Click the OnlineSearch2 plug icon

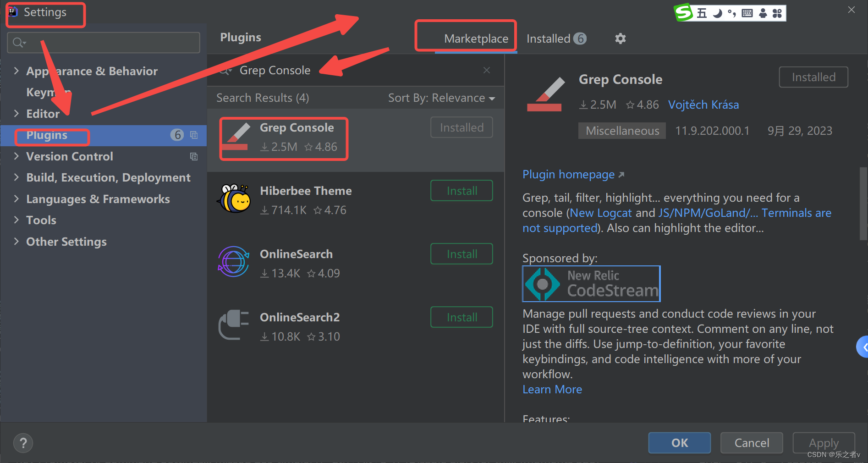(234, 325)
